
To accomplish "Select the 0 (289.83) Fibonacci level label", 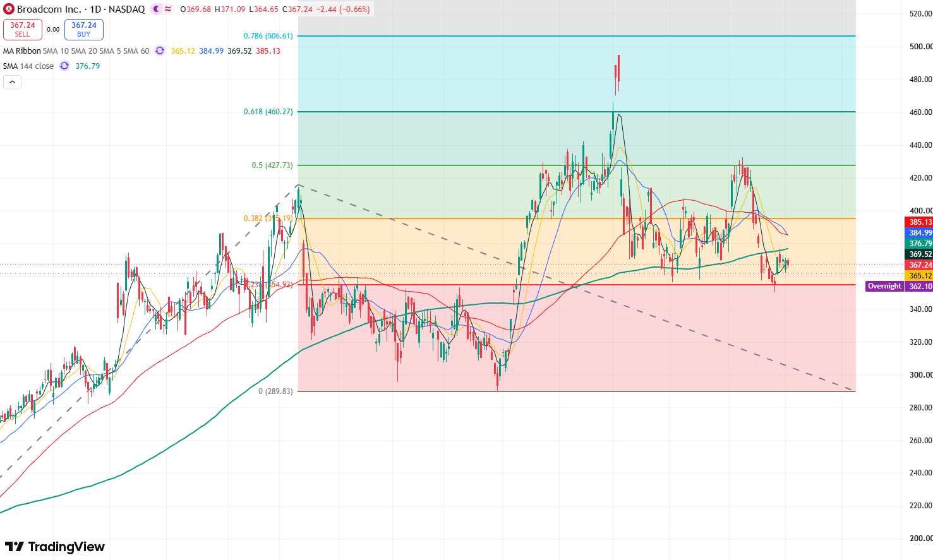I will pos(275,391).
